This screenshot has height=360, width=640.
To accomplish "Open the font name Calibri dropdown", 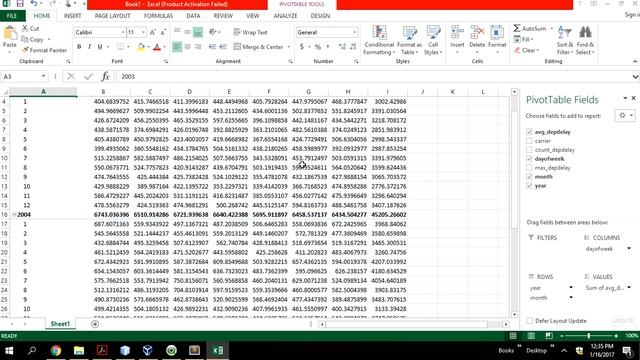I will (x=122, y=32).
